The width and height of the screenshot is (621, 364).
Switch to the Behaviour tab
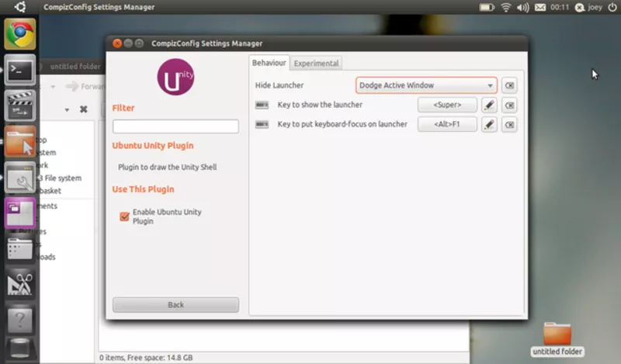click(x=269, y=63)
